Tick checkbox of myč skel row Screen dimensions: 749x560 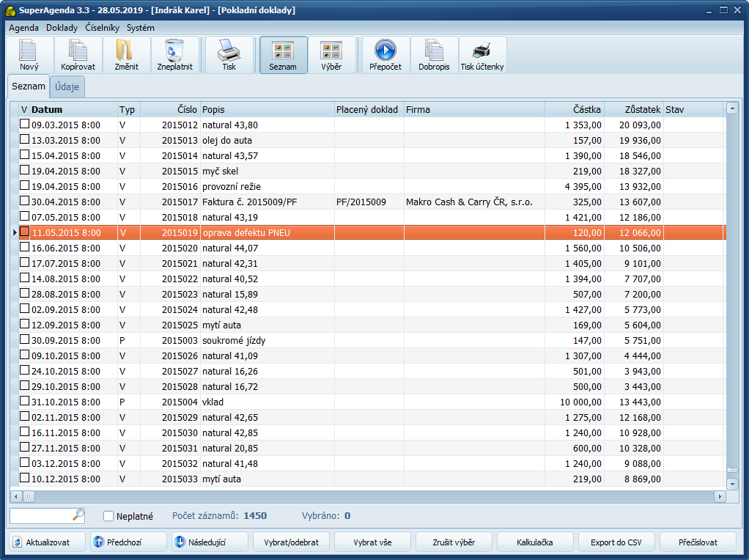pos(24,170)
